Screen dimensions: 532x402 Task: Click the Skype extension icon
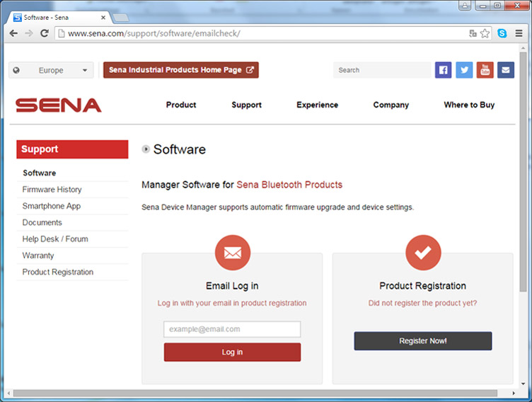coord(502,33)
